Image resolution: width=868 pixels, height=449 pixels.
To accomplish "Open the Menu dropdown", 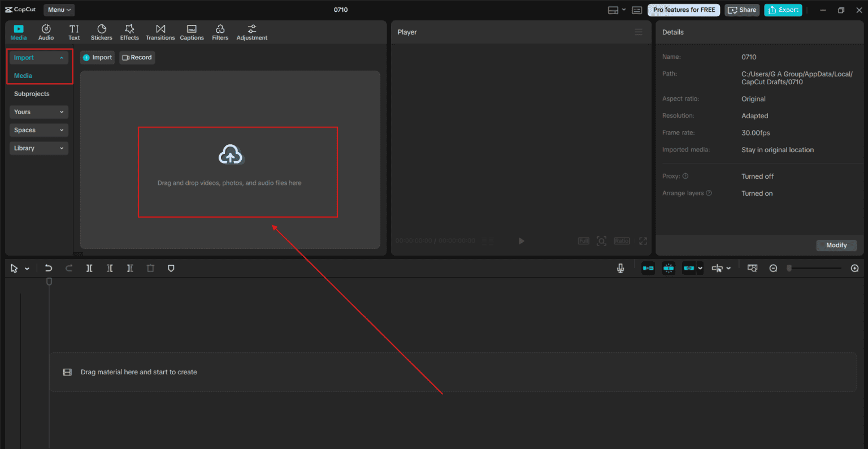I will tap(59, 10).
